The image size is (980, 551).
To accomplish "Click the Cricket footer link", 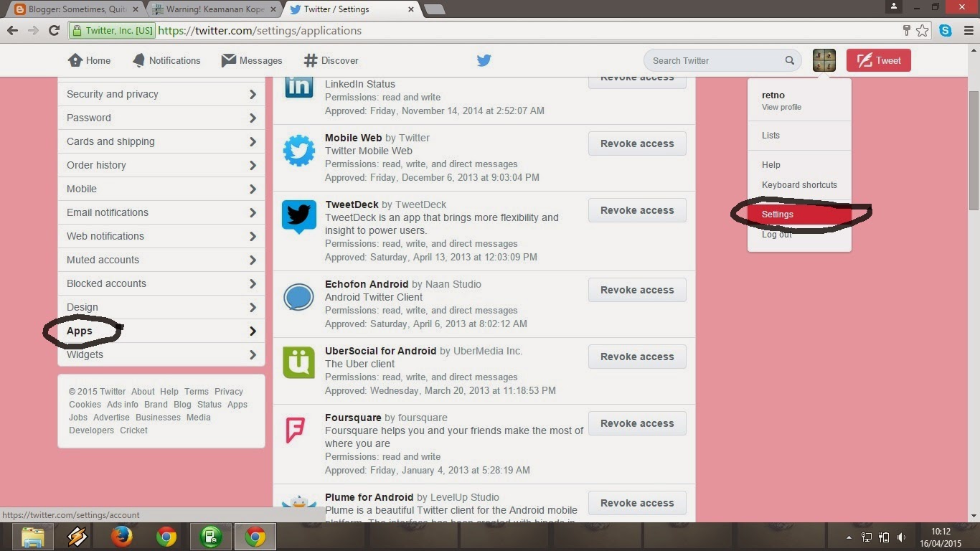I will pos(133,430).
